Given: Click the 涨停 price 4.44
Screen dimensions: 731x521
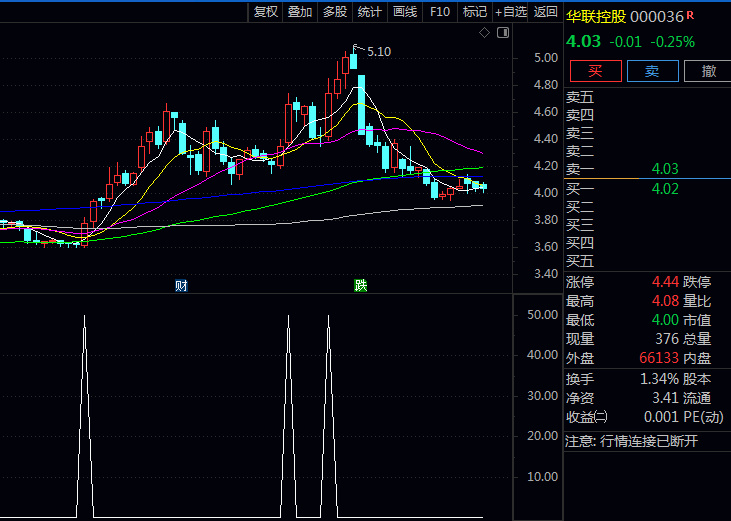Looking at the screenshot, I should coord(665,282).
